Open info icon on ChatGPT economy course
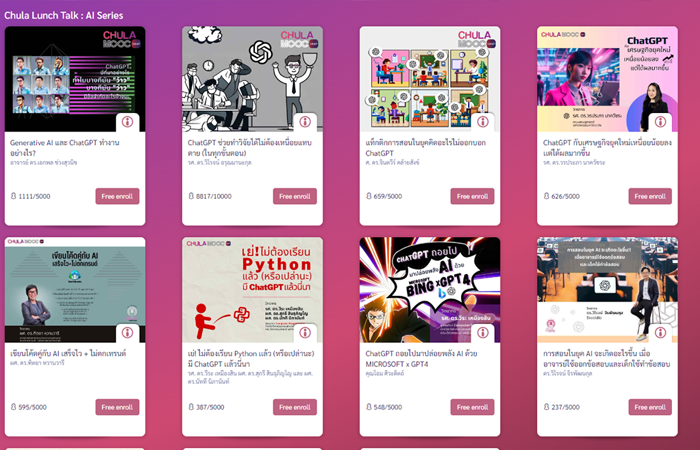Image resolution: width=700 pixels, height=450 pixels. pyautogui.click(x=660, y=122)
